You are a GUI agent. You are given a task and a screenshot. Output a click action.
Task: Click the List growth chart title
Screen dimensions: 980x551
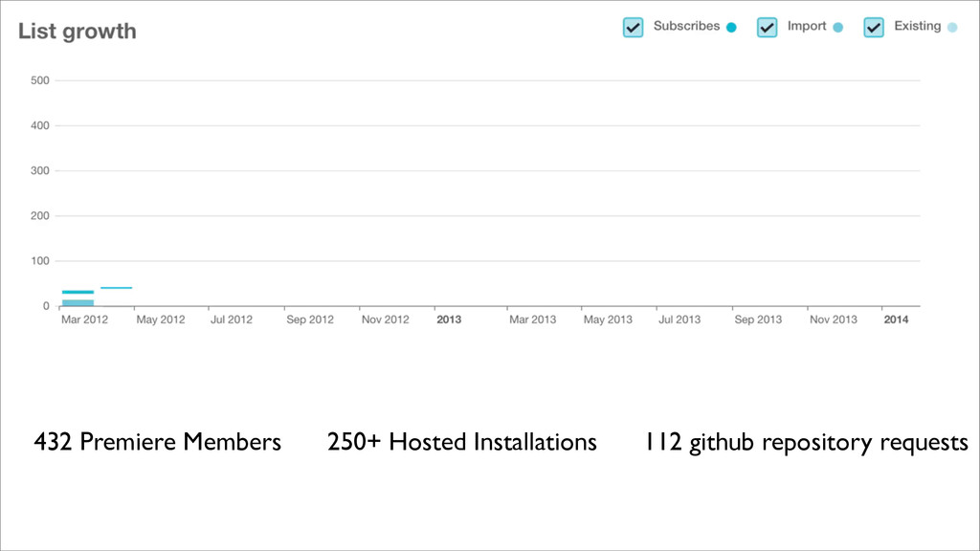click(x=78, y=31)
